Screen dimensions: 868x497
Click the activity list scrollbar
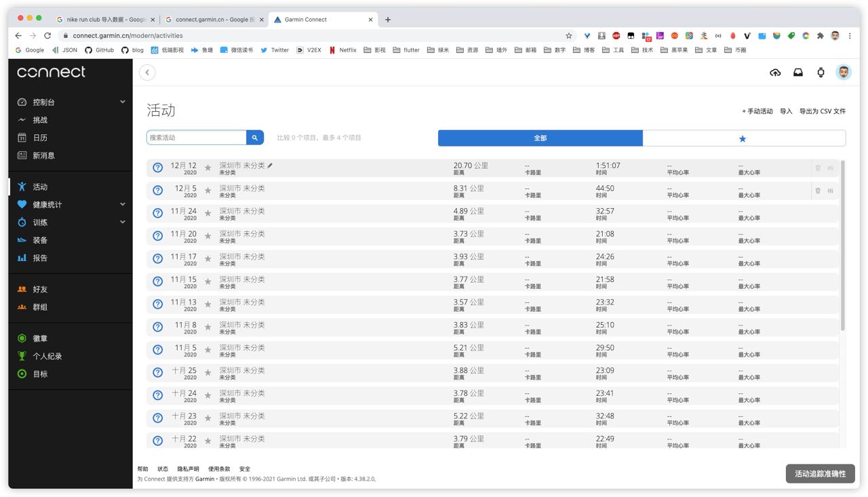pos(843,245)
